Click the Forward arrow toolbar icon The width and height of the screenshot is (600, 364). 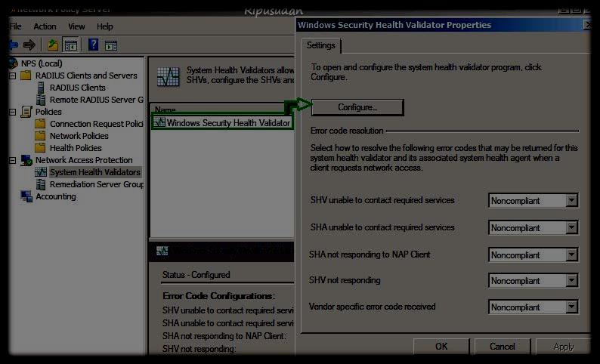(x=29, y=45)
